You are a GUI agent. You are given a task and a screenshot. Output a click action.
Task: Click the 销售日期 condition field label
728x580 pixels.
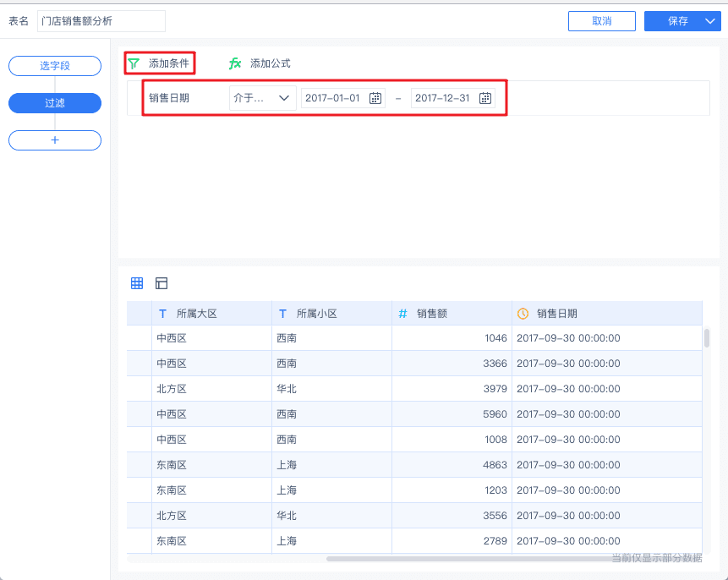click(169, 98)
